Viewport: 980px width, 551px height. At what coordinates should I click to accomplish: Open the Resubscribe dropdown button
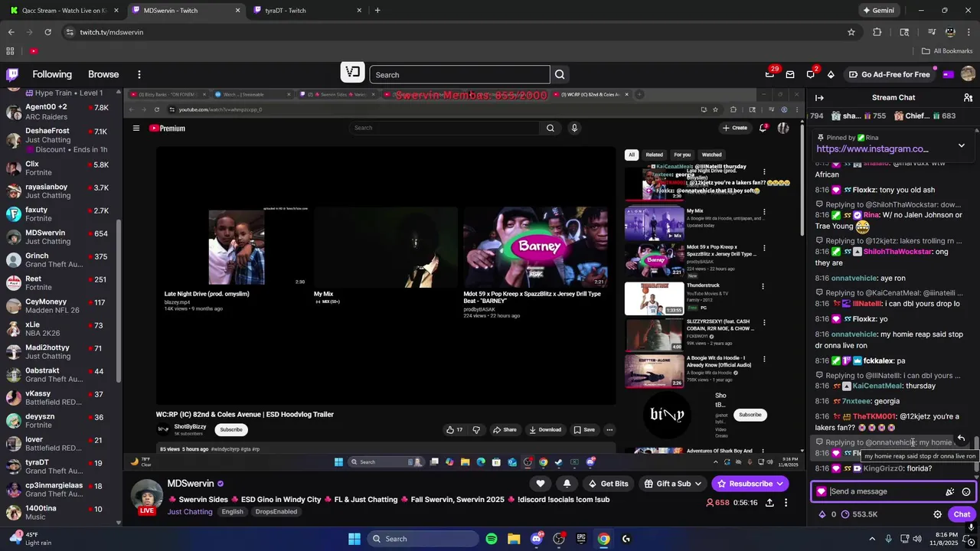click(x=750, y=484)
